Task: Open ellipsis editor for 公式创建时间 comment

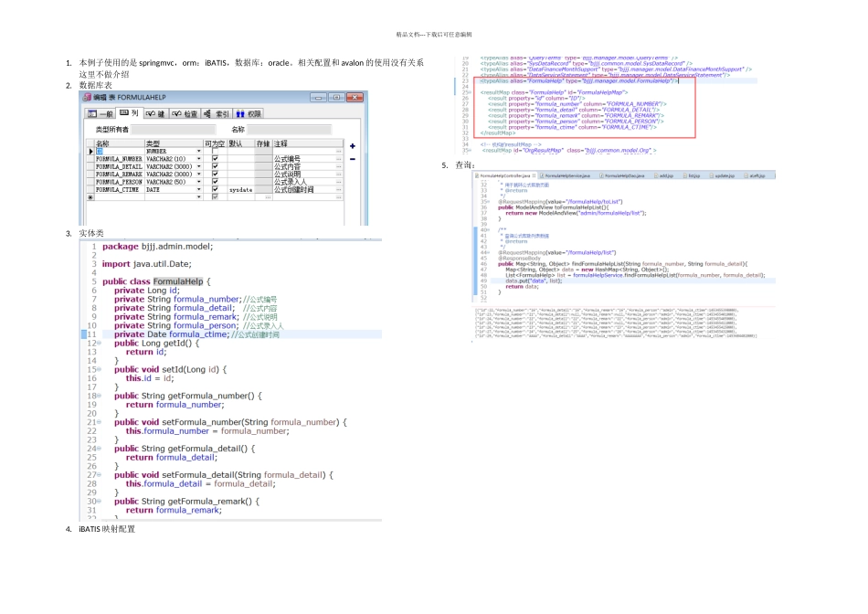Action: pos(339,190)
